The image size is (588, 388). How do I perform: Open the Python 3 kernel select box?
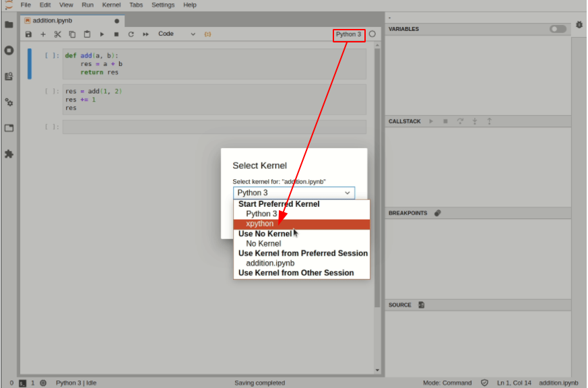click(294, 193)
